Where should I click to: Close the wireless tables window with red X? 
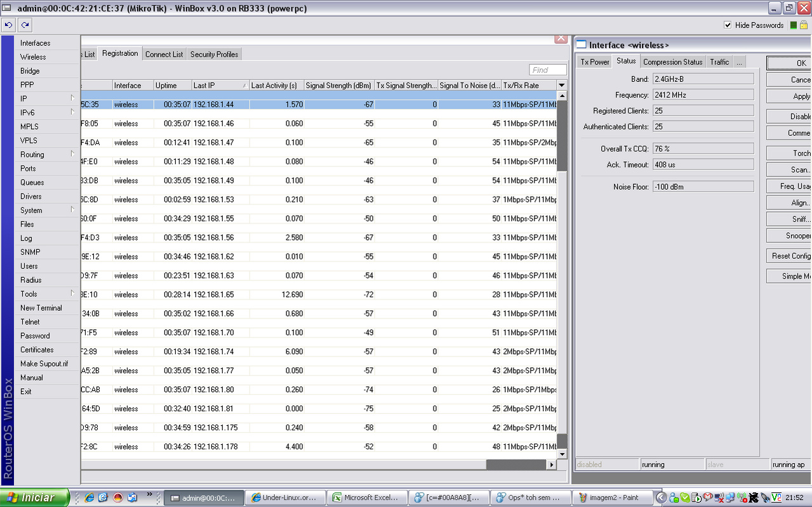pos(561,38)
